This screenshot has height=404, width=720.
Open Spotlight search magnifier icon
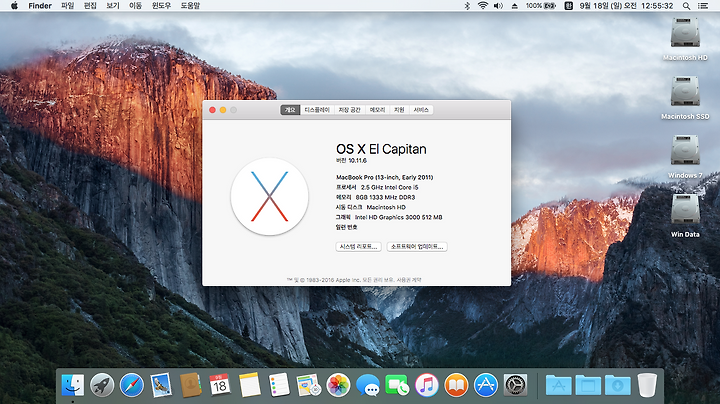pyautogui.click(x=686, y=6)
